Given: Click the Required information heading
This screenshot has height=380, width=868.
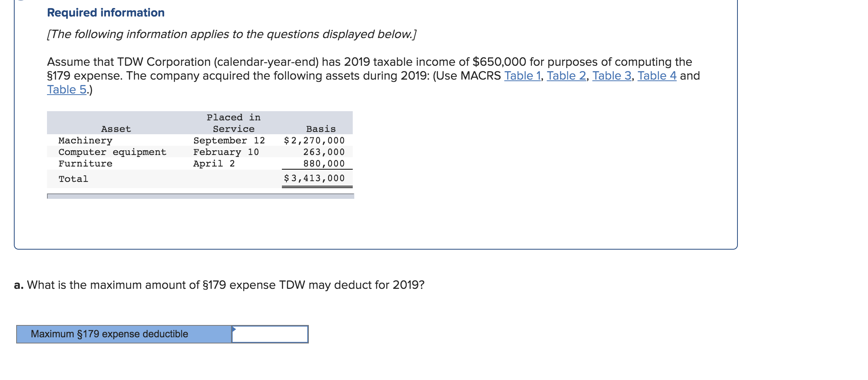Looking at the screenshot, I should pyautogui.click(x=105, y=12).
